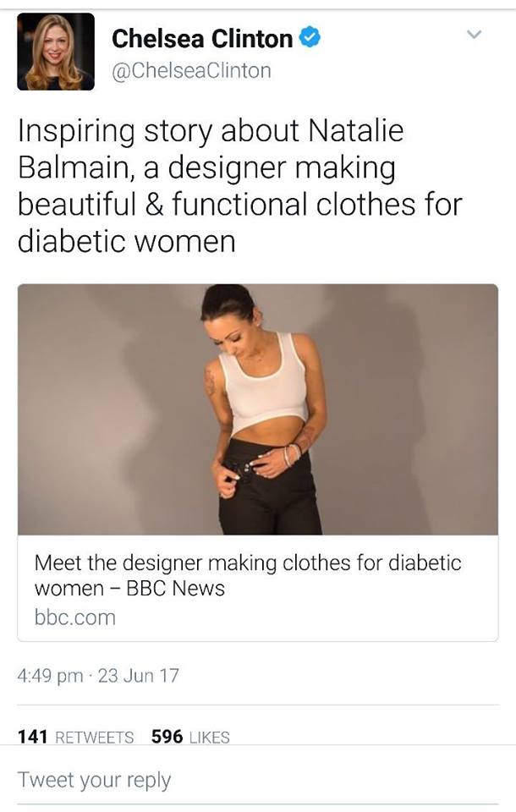Screen dimensions: 516x812
Task: Click the white crop top in photo
Action: pyautogui.click(x=264, y=386)
